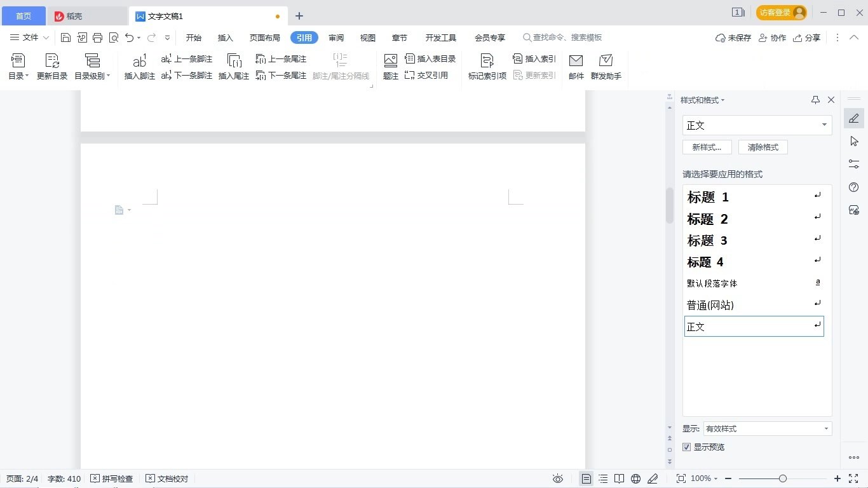Click the Cross-reference (交叉引用) icon

point(410,76)
